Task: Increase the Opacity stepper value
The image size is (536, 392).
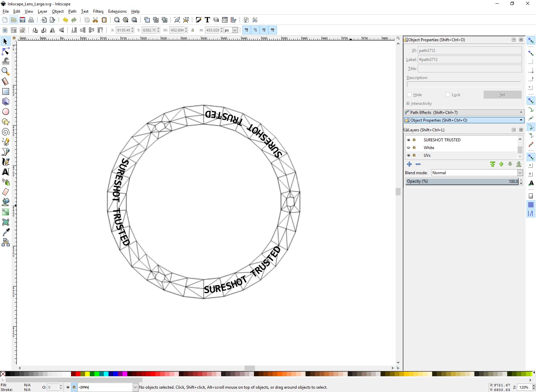Action: [521, 180]
